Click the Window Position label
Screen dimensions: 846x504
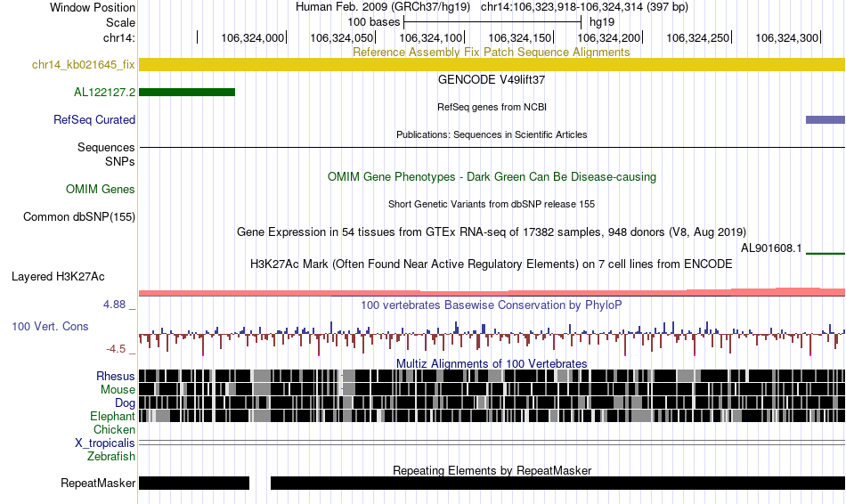coord(93,7)
